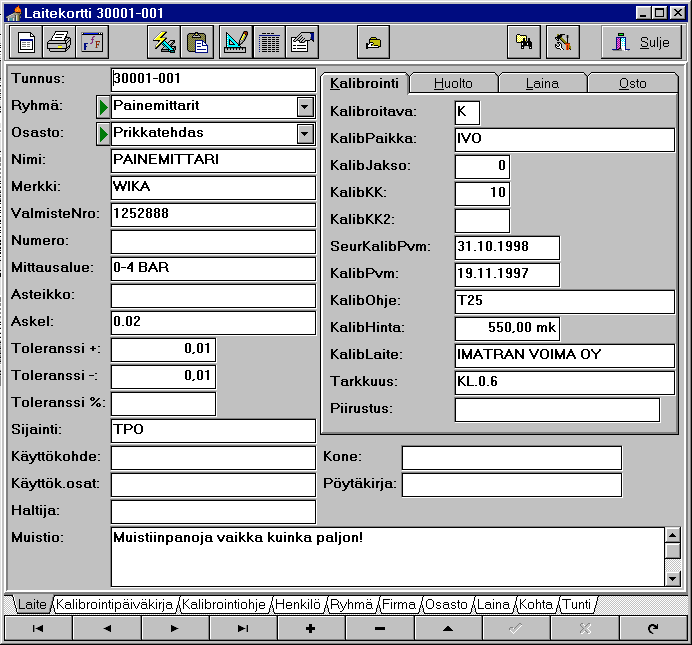Viewport: 692px width, 645px height.
Task: Click the Askel field 0.02
Action: click(213, 322)
